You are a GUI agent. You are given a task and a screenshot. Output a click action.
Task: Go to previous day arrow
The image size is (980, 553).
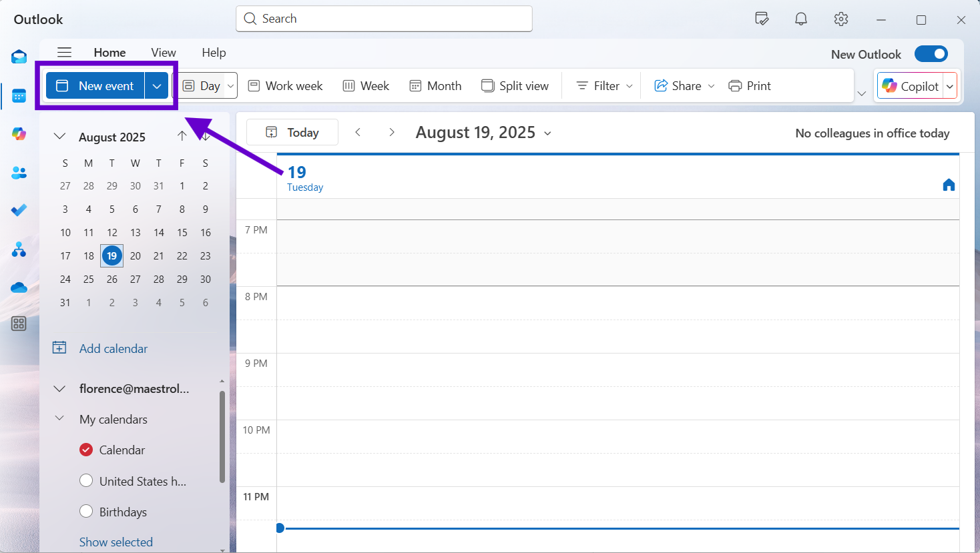coord(358,132)
